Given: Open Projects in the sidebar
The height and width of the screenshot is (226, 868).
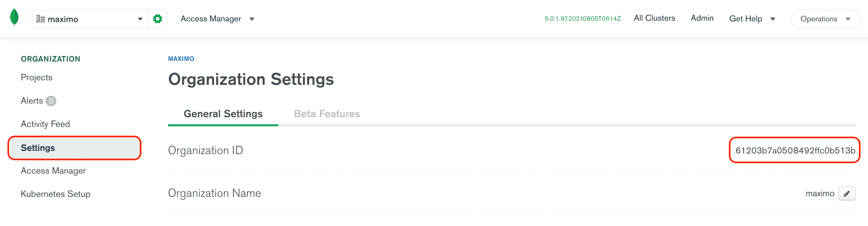Looking at the screenshot, I should (x=36, y=78).
